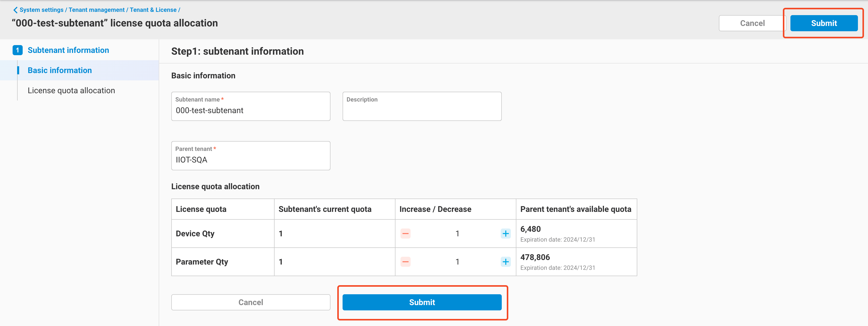Increase Device Qty with the plus icon

pyautogui.click(x=506, y=233)
